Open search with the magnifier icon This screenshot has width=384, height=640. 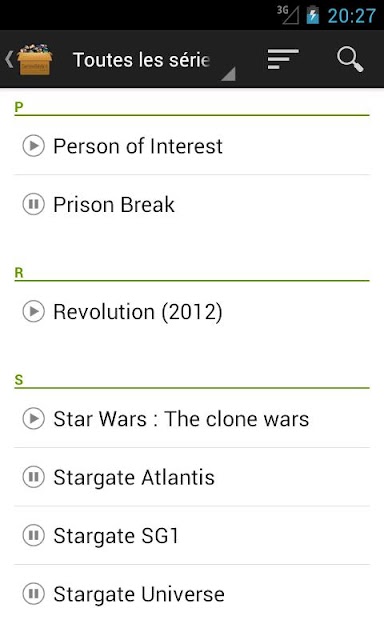350,59
